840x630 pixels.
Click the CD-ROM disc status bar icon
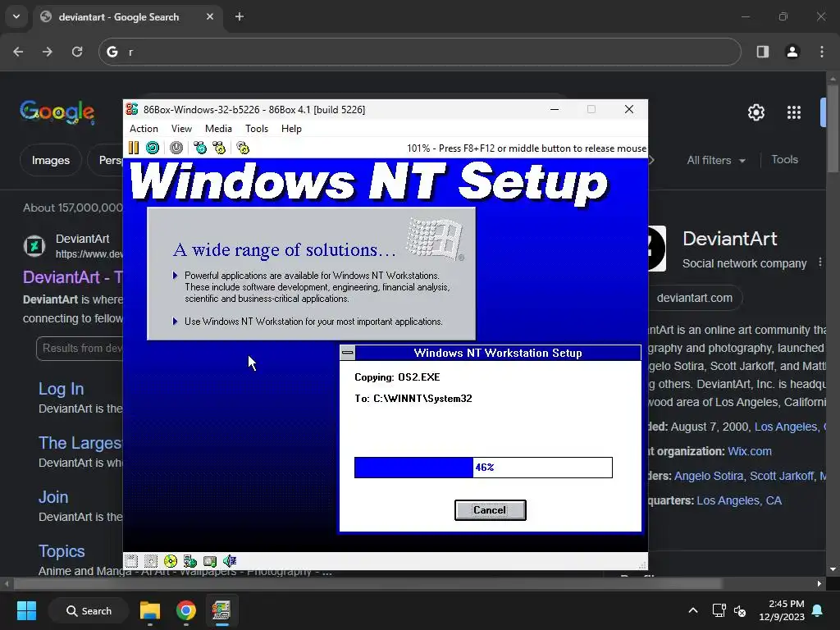click(171, 561)
